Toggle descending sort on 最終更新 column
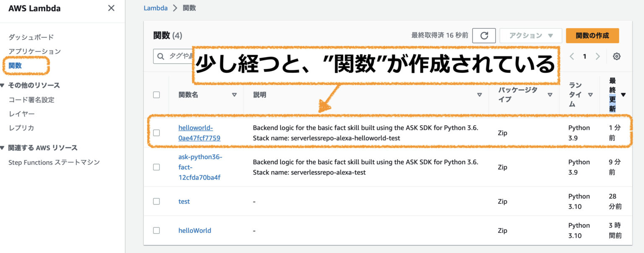The image size is (644, 253). coord(622,95)
